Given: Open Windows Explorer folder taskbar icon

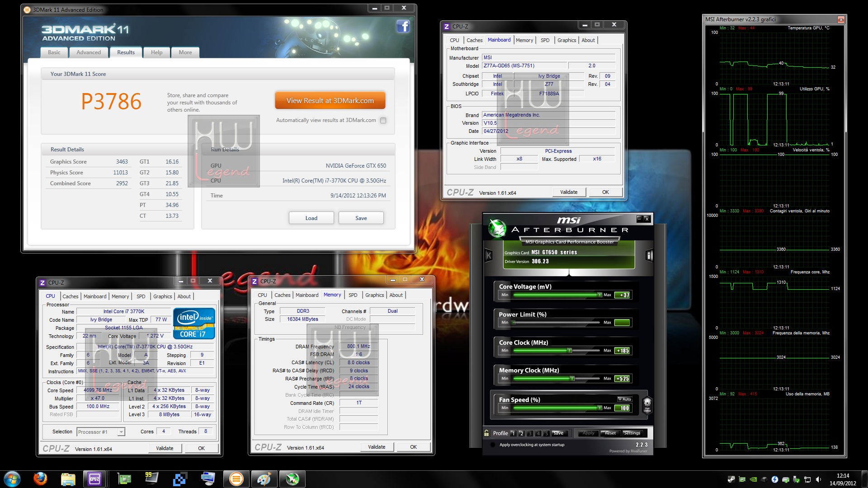Looking at the screenshot, I should click(68, 479).
